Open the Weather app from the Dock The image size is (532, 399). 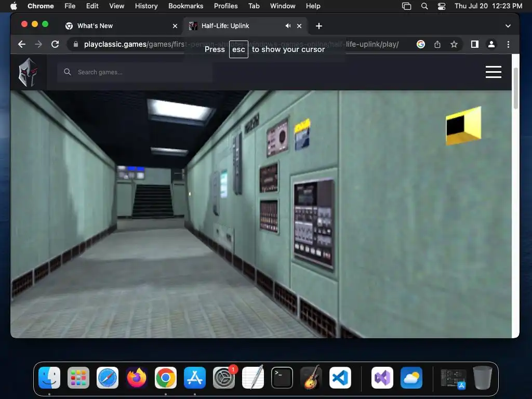click(411, 378)
